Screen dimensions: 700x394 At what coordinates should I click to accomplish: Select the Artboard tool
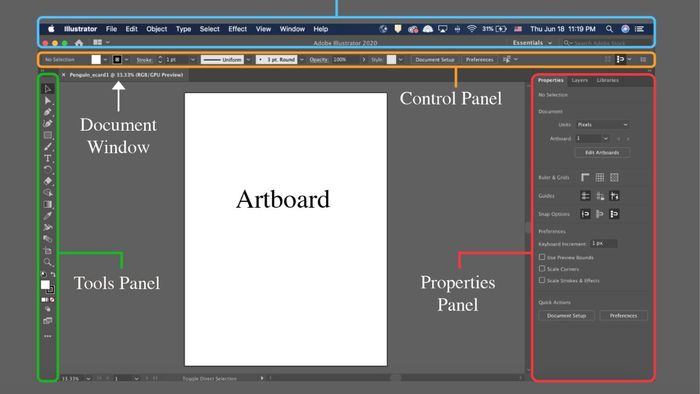pyautogui.click(x=48, y=251)
